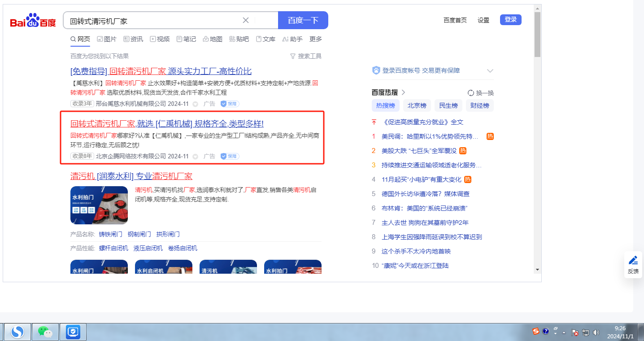644x341 pixels.
Task: Click the 热 badge beside 美股大跌 headline
Action: 463,151
